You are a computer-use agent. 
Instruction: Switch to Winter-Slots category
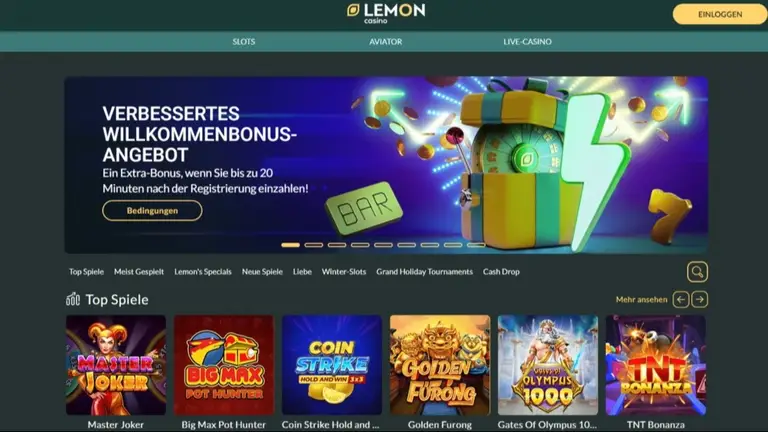pyautogui.click(x=344, y=271)
